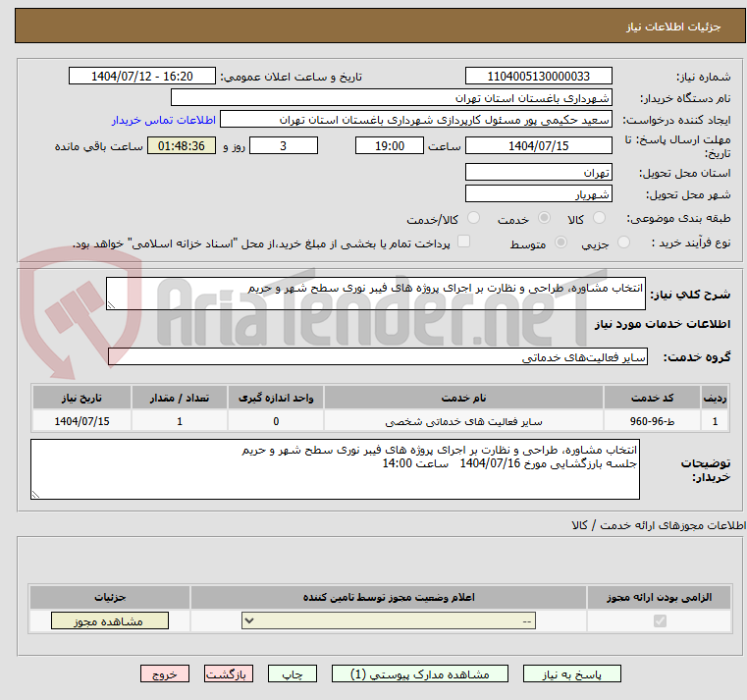This screenshot has height=700, width=747.
Task: Toggle the اسناد خزانه اسلامی payment checkbox
Action: pos(463,242)
